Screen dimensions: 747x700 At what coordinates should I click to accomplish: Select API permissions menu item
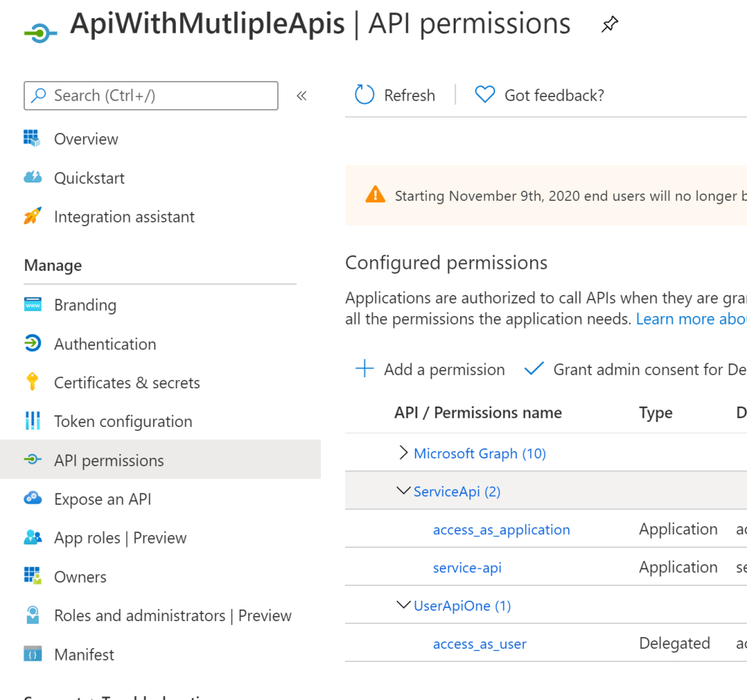(160, 460)
